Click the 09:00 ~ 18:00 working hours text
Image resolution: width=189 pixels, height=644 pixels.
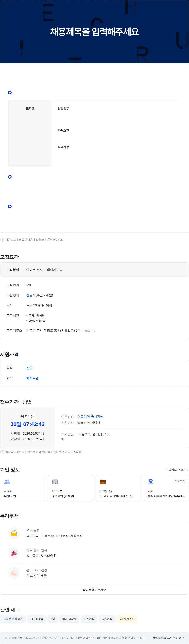pos(37,320)
